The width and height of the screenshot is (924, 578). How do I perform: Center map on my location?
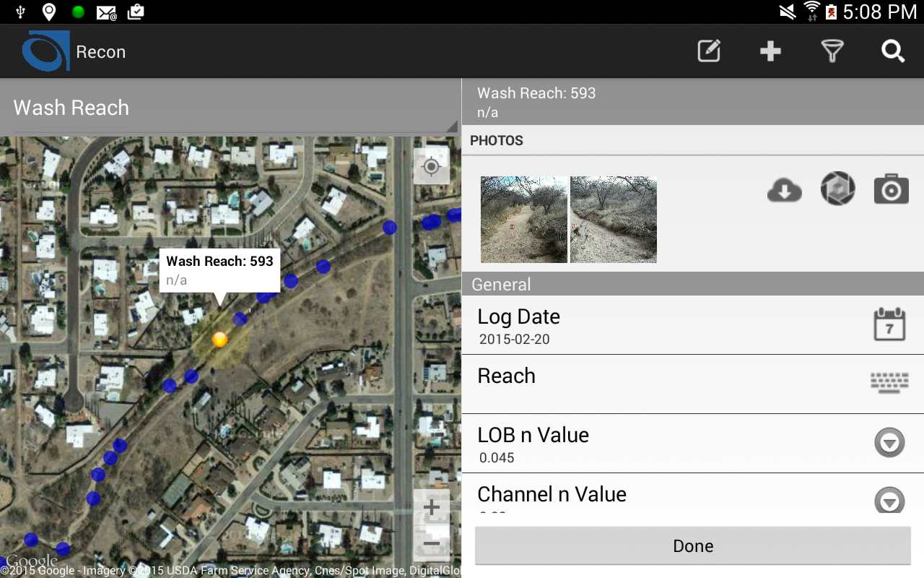point(431,166)
